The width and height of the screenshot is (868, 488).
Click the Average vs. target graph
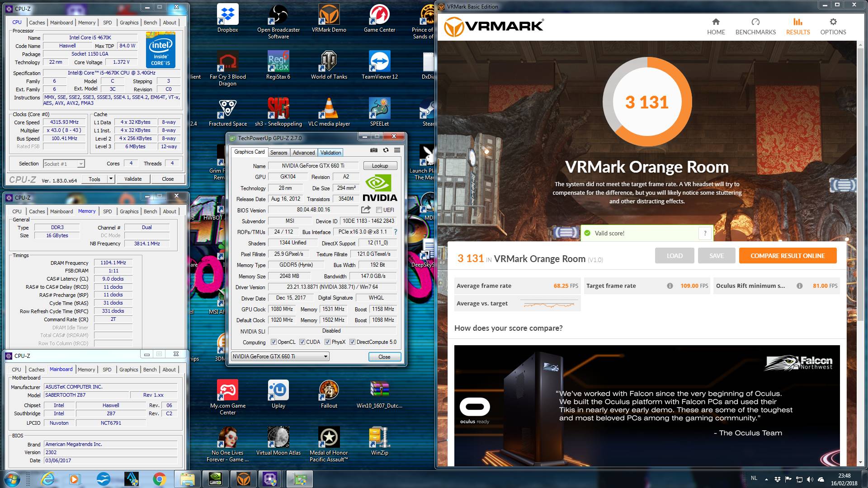(x=549, y=305)
